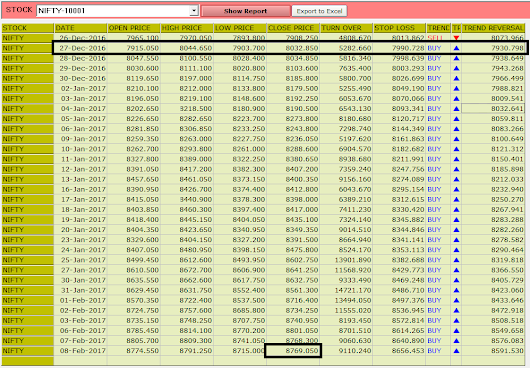Click blue up arrow for 25-Jan-2017

pos(456,260)
